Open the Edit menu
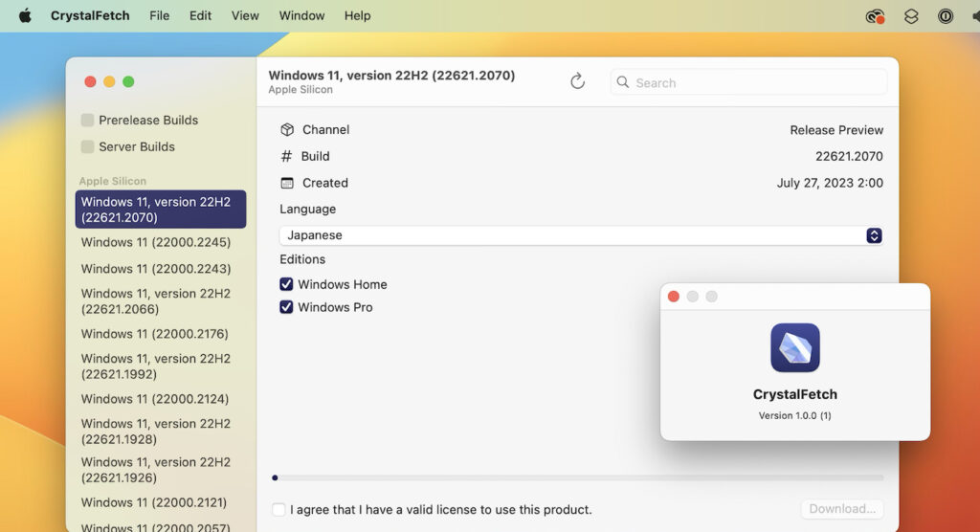980x532 pixels. (201, 15)
